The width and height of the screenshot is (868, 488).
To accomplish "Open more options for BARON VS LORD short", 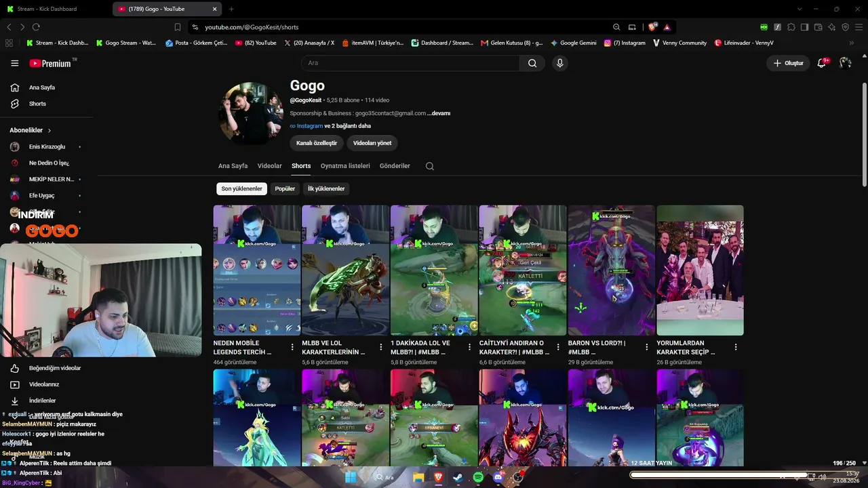I will (647, 347).
